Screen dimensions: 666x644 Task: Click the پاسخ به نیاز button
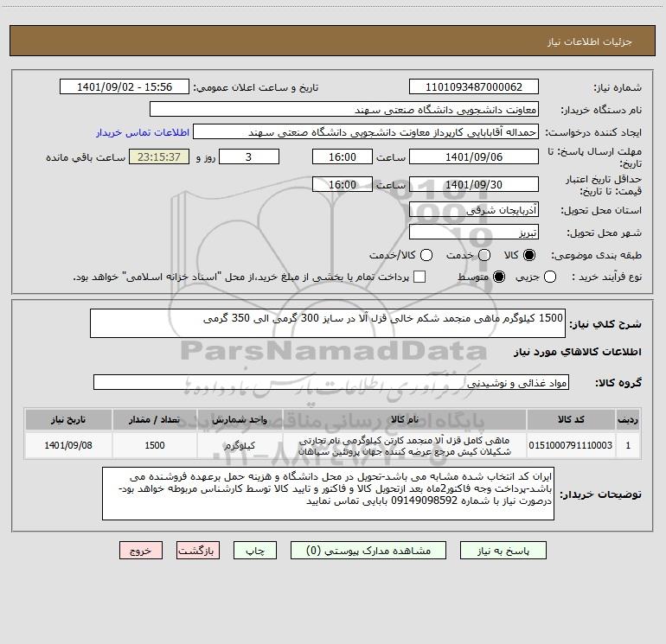[503, 551]
